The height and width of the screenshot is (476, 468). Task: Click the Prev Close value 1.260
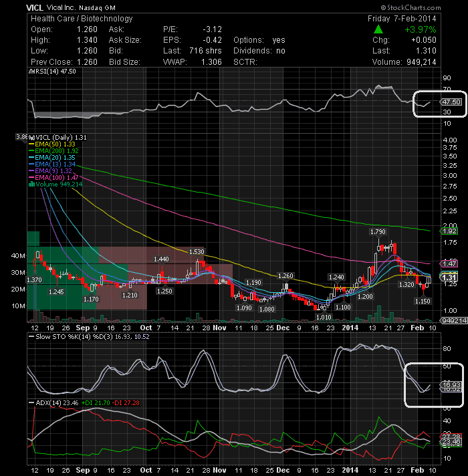(x=87, y=62)
